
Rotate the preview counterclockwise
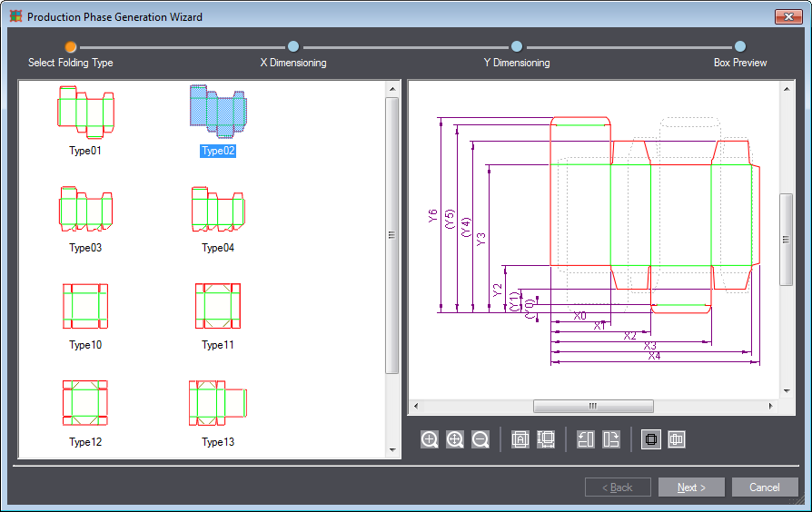pyautogui.click(x=586, y=439)
